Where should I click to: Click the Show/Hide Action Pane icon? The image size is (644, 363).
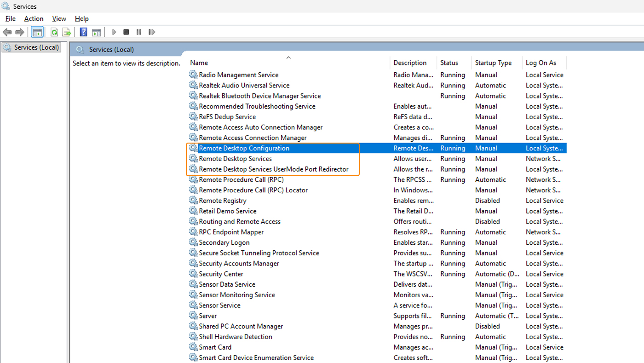96,32
